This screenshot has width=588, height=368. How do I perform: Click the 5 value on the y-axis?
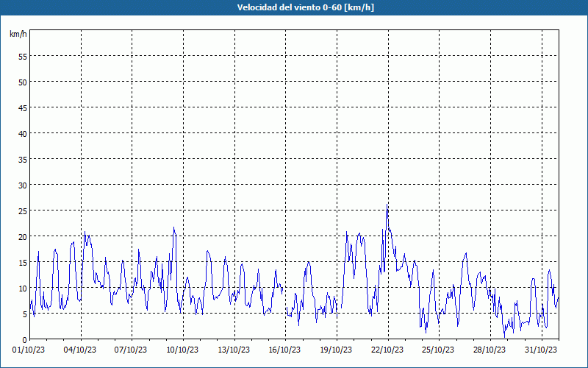(x=25, y=314)
